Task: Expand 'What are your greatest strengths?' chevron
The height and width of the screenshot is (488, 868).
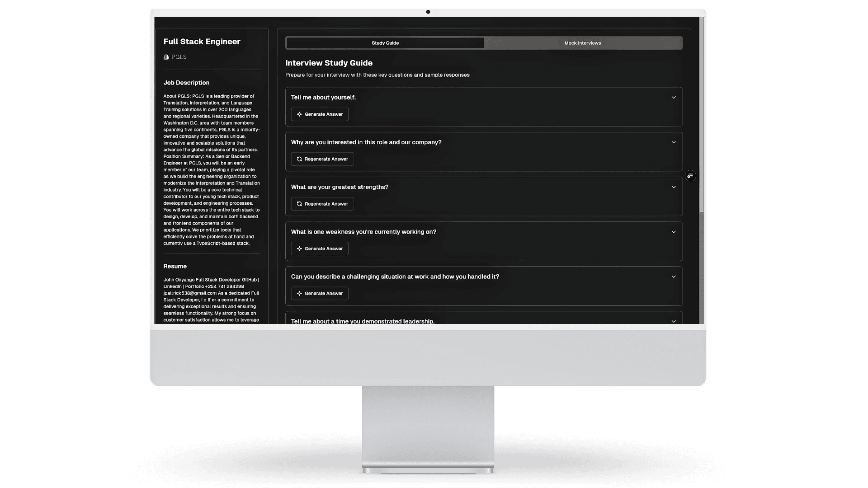Action: (673, 187)
